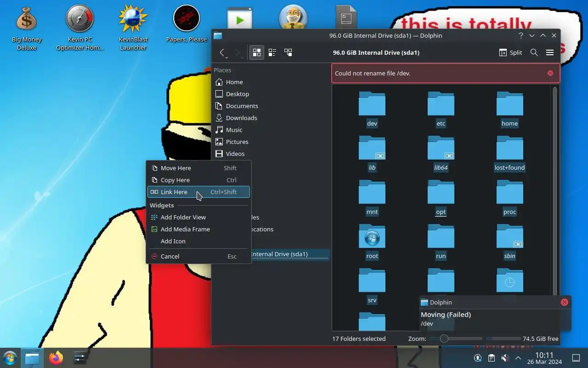Select the root folder with Windows orb
This screenshot has height=368, width=588.
pyautogui.click(x=372, y=242)
